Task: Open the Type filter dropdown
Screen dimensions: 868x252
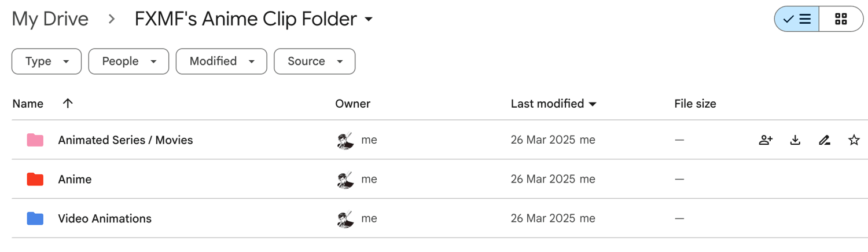Action: pyautogui.click(x=46, y=61)
